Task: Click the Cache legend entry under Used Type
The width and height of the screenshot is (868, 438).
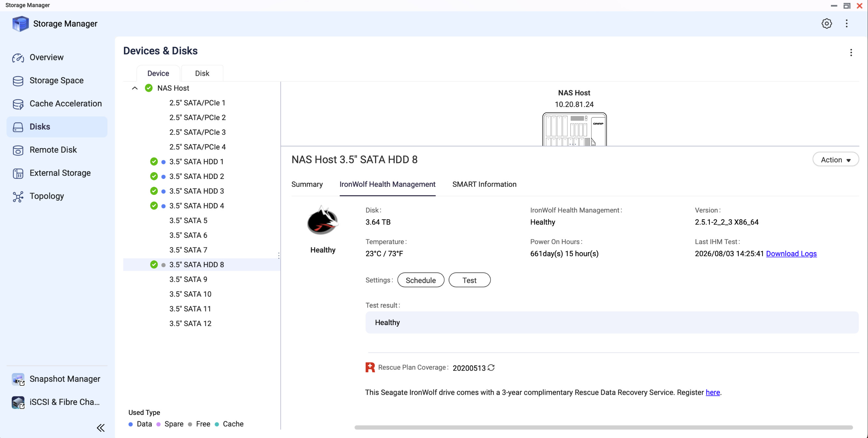Action: pyautogui.click(x=229, y=424)
